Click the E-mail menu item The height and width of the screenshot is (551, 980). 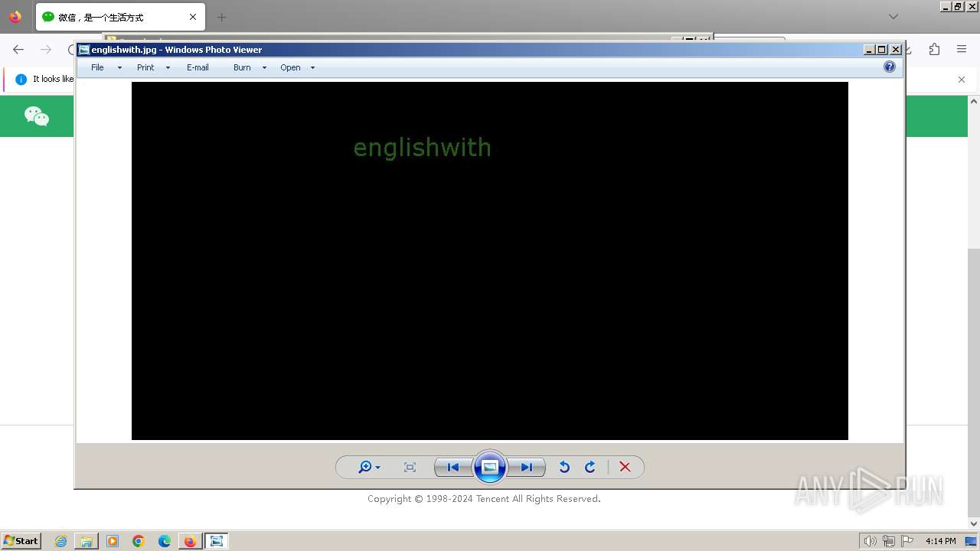coord(198,67)
